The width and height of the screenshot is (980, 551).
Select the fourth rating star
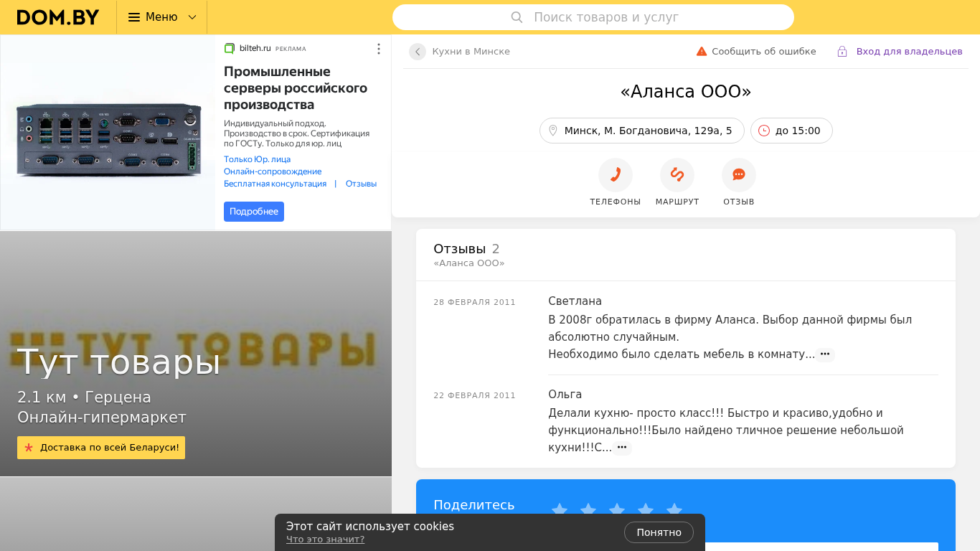(646, 510)
